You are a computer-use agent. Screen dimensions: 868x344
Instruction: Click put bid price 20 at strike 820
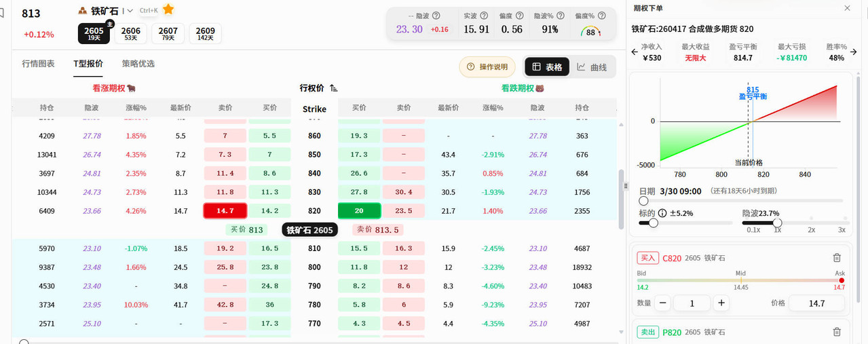(359, 211)
